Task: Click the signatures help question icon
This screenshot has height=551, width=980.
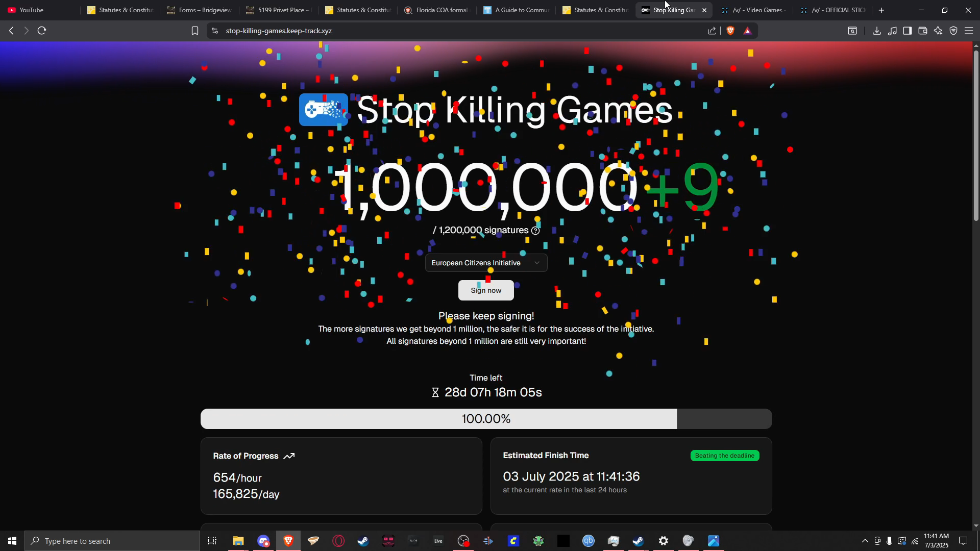Action: coord(535,231)
